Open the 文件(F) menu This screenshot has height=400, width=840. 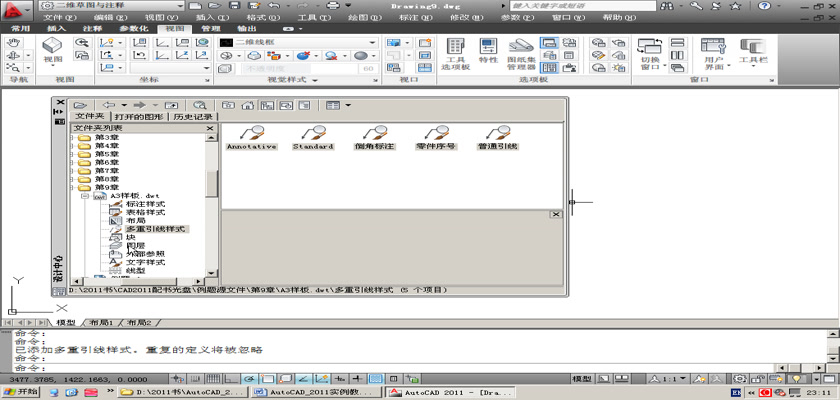(60, 17)
